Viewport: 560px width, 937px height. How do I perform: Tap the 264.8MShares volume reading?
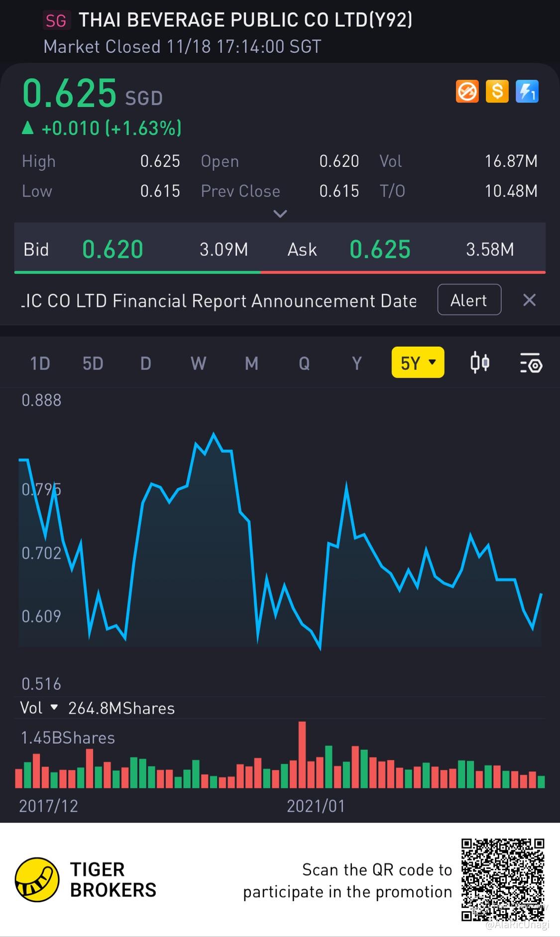pyautogui.click(x=121, y=708)
